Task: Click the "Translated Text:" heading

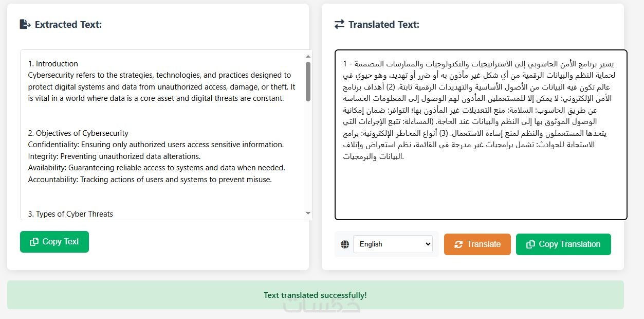Action: point(383,24)
